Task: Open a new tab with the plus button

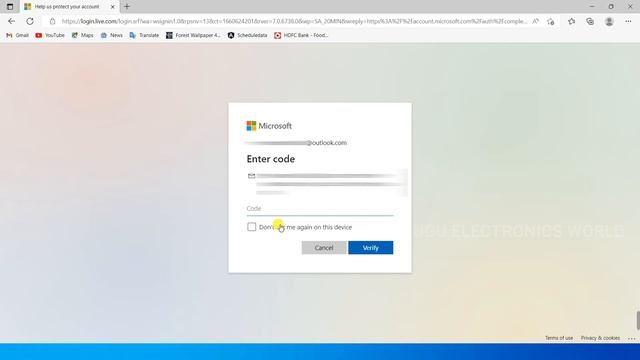Action: 127,7
